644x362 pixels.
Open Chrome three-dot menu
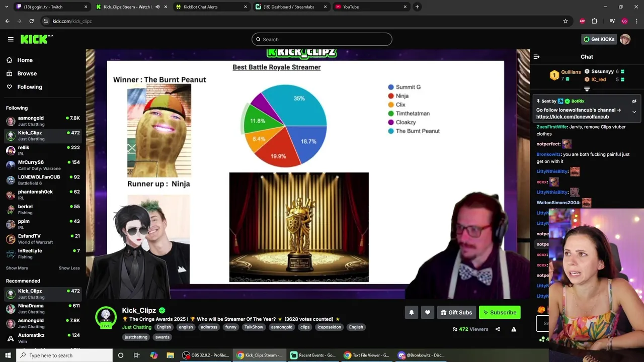click(x=637, y=21)
